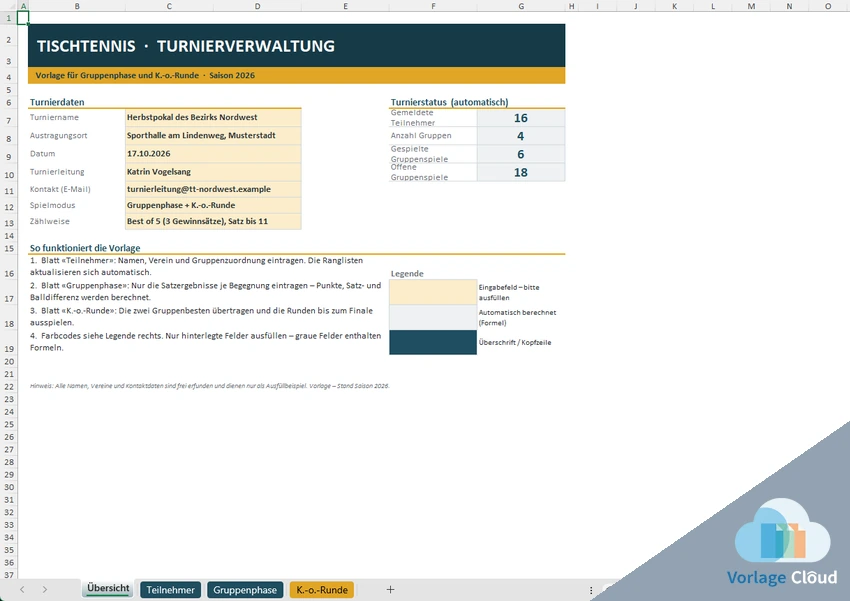Click the Turnierleitung field Katrin Vogelsang
Image resolution: width=850 pixels, height=601 pixels.
213,172
